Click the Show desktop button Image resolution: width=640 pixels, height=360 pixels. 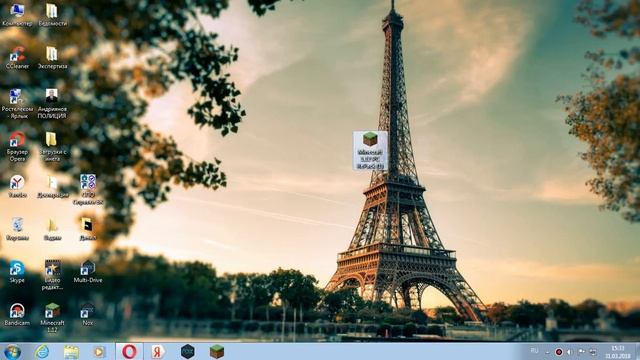coord(637,352)
